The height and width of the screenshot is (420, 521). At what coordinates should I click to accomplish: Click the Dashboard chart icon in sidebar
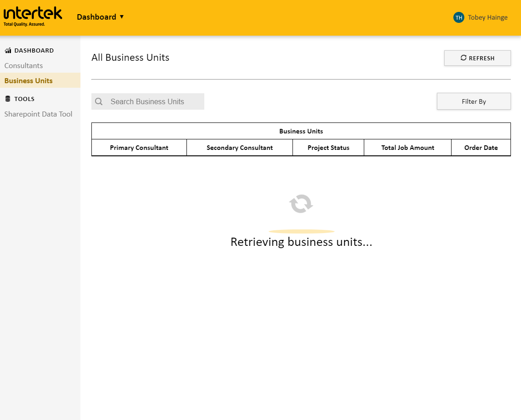point(8,51)
